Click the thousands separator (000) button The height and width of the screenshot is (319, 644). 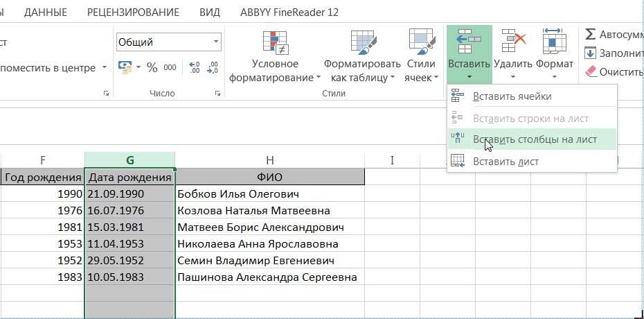pyautogui.click(x=170, y=67)
